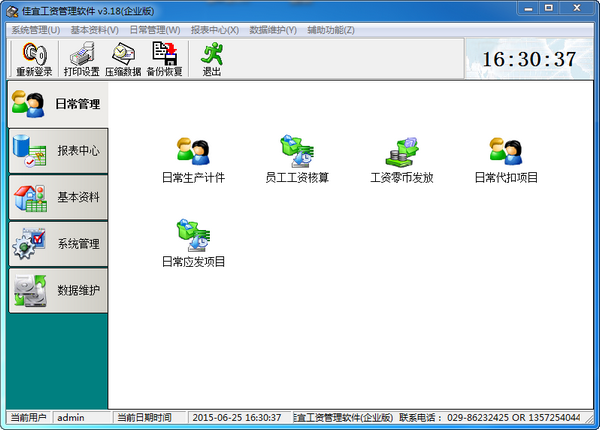Open the 日常管理(W) menu
The width and height of the screenshot is (600, 430).
(x=155, y=30)
